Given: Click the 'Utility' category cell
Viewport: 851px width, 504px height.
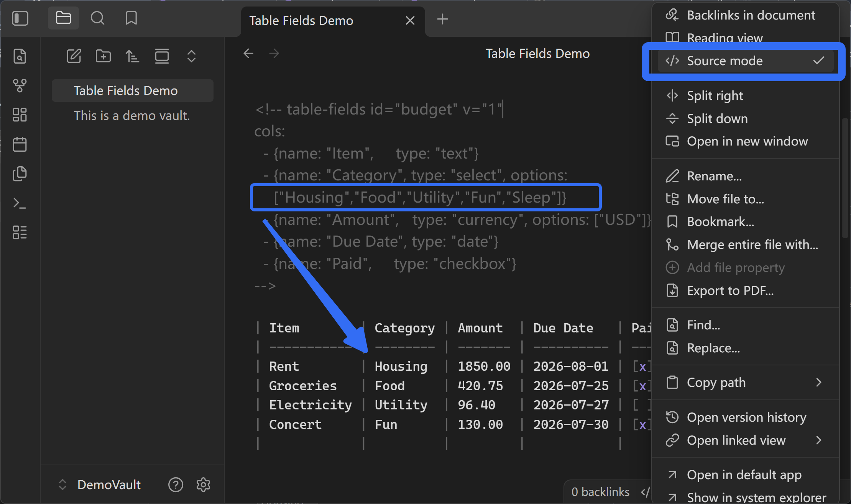Looking at the screenshot, I should pos(401,405).
